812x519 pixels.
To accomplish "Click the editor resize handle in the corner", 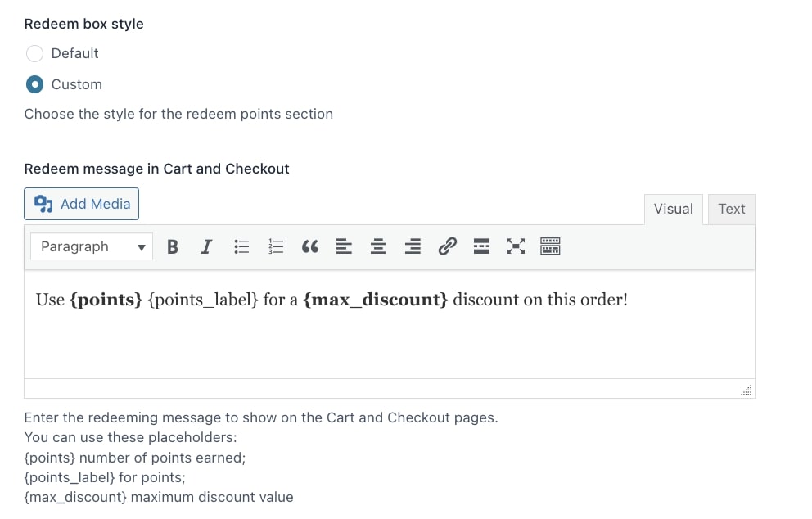I will pos(747,390).
